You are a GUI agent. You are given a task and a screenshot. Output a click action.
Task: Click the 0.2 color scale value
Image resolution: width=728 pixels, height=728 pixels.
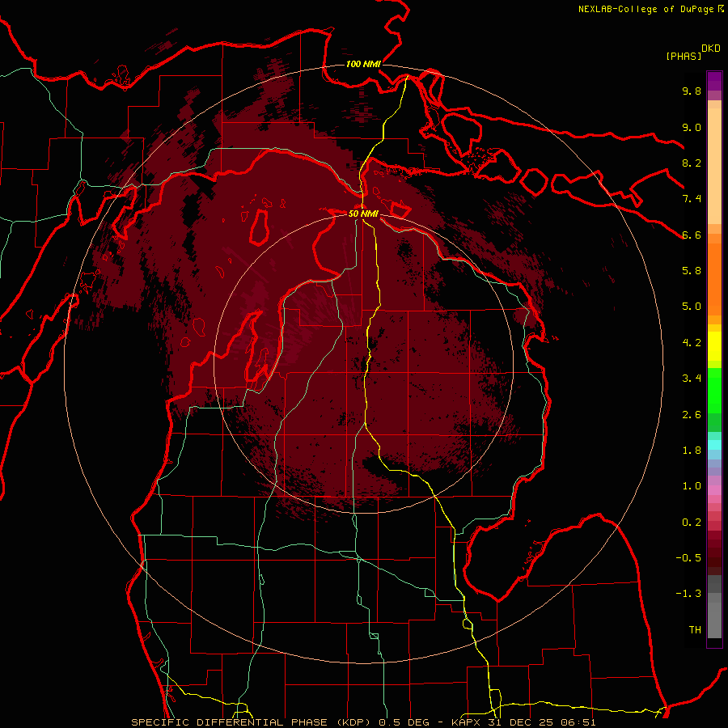(x=692, y=523)
